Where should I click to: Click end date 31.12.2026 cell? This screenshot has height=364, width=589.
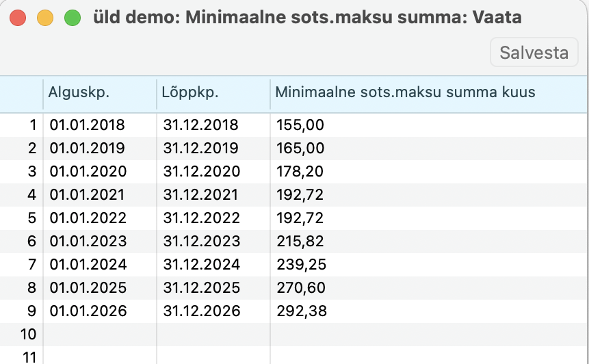201,311
